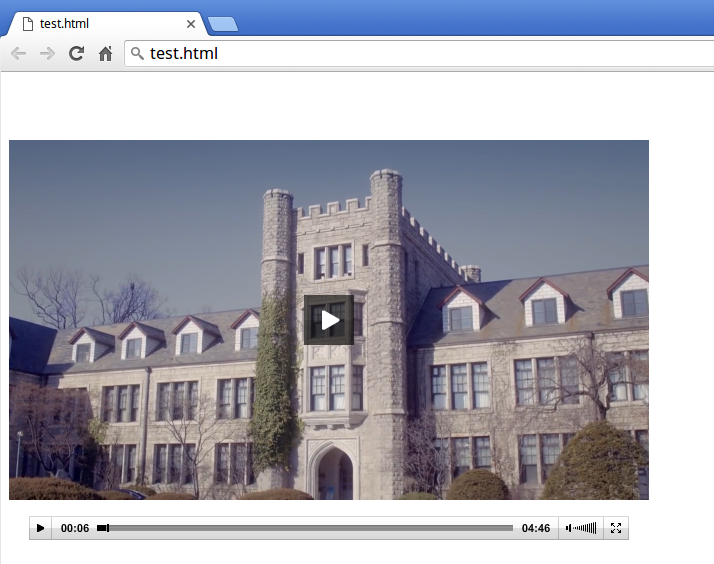Click the search magnifier in address bar
Image resolution: width=714 pixels, height=564 pixels.
[137, 54]
